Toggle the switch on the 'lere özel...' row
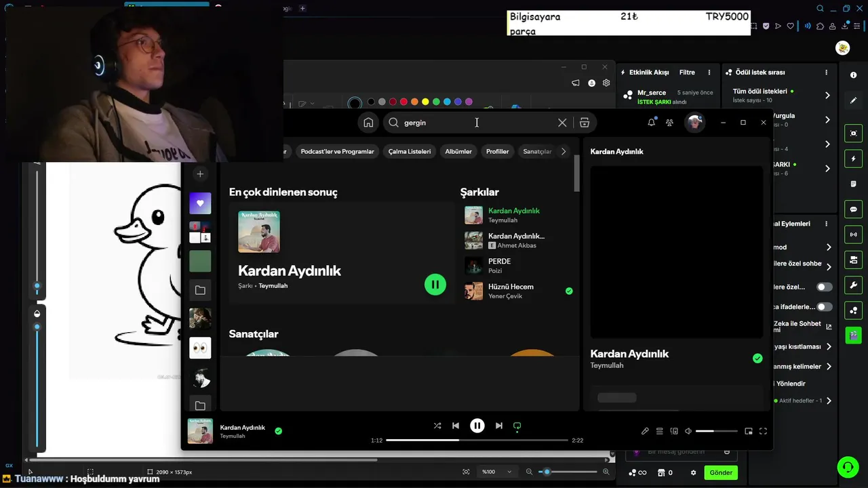868x488 pixels. [824, 287]
